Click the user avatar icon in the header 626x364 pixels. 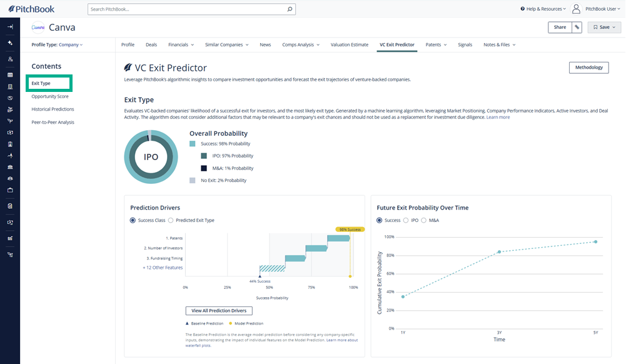(x=576, y=9)
